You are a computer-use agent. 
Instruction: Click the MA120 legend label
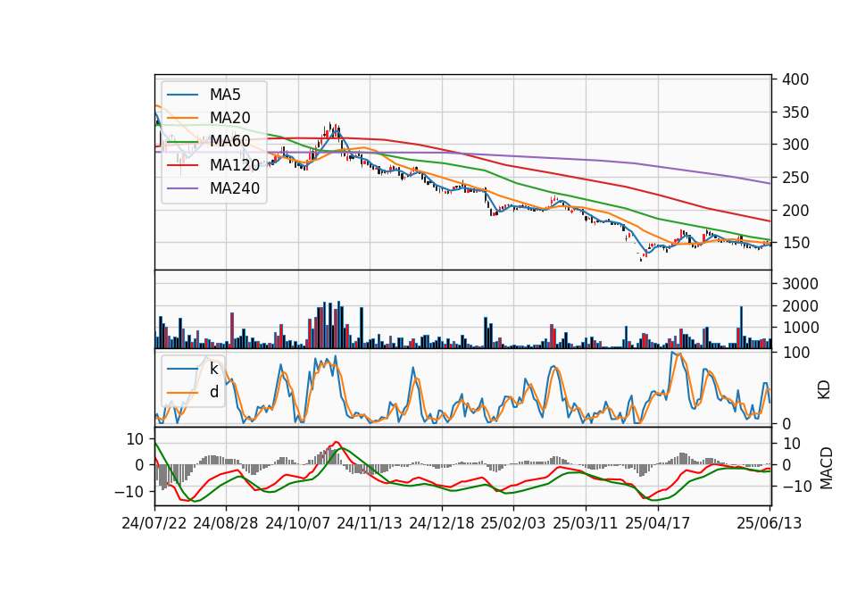pos(235,164)
